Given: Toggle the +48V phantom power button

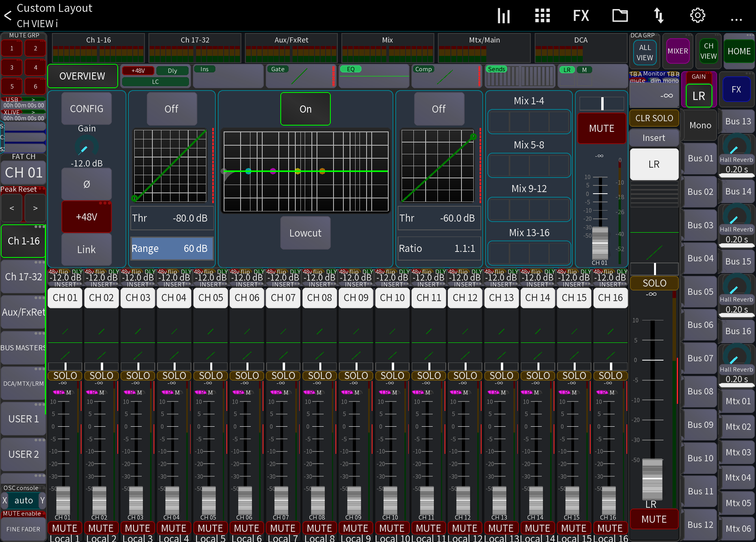Looking at the screenshot, I should coord(87,217).
